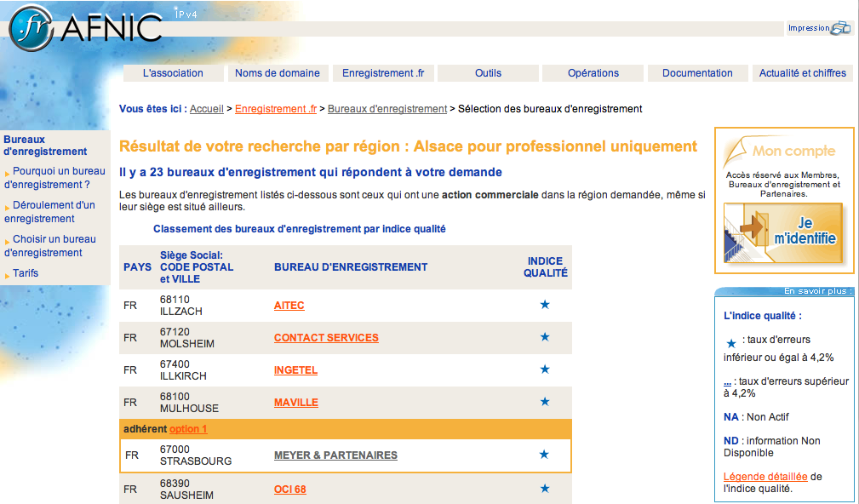
Task: Click the Classement des bureaux par indice qualité heading
Action: [299, 229]
